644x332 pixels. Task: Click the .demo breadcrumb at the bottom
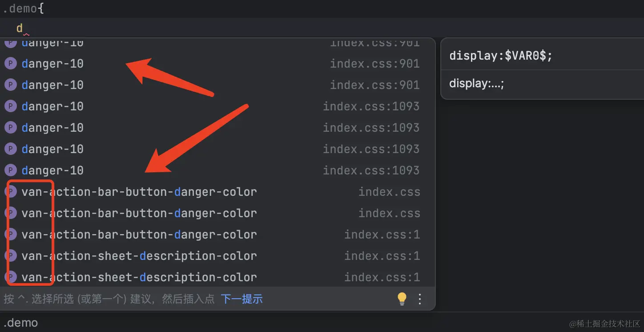click(20, 323)
